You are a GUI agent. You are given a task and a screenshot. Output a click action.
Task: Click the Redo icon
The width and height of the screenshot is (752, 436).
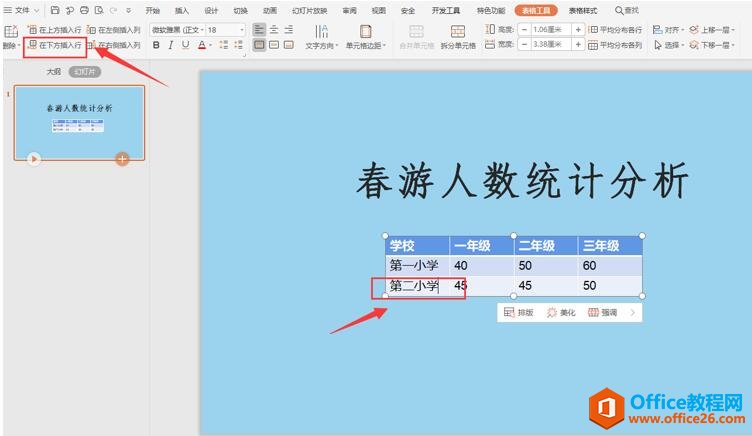click(x=114, y=10)
